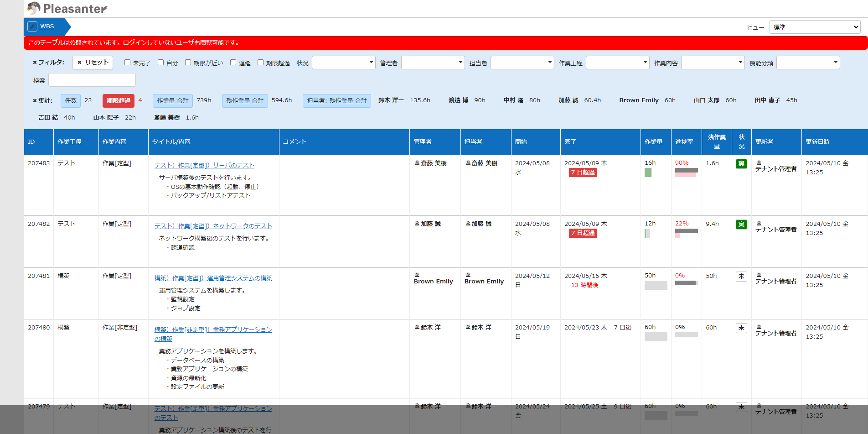Click the WBS breadcrumb link

click(47, 26)
